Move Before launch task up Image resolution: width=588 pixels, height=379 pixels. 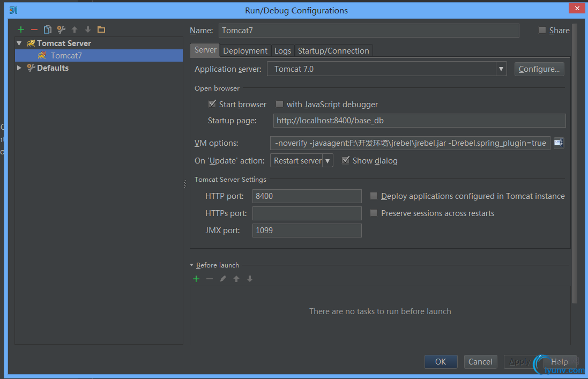tap(236, 279)
